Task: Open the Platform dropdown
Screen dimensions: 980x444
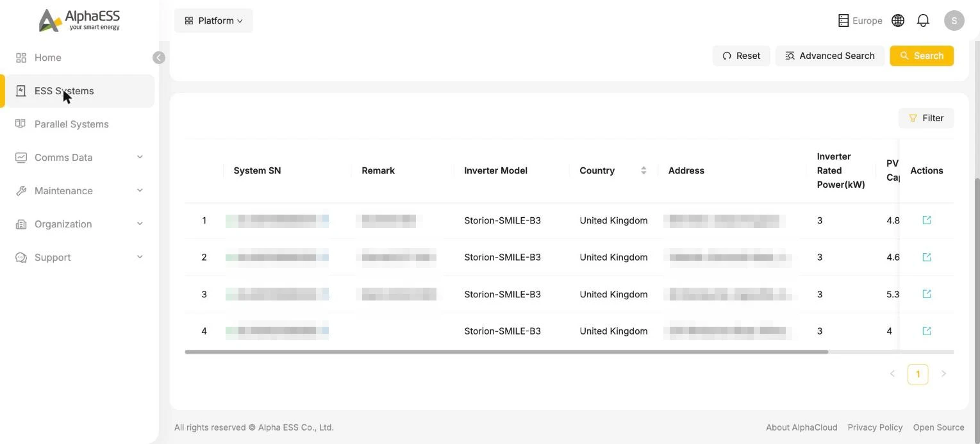Action: [213, 21]
